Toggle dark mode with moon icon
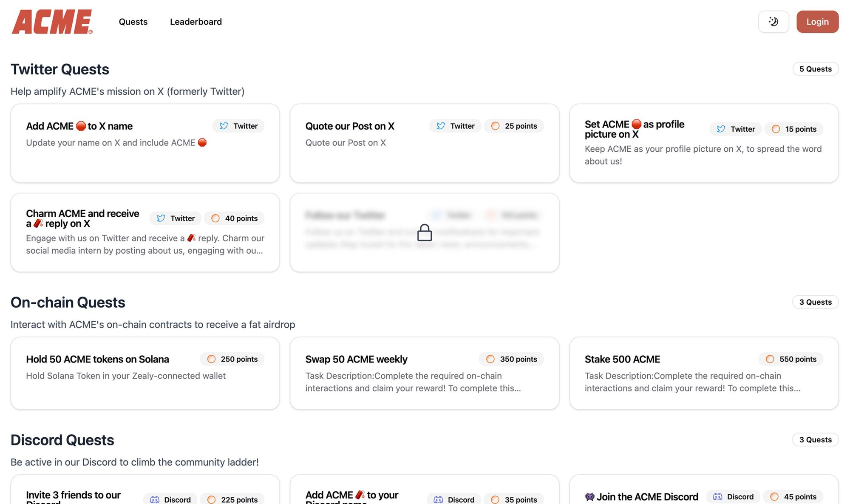 [773, 22]
